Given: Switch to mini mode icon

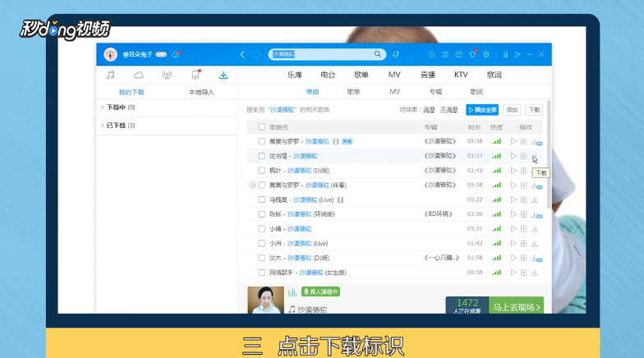Looking at the screenshot, I should (517, 54).
